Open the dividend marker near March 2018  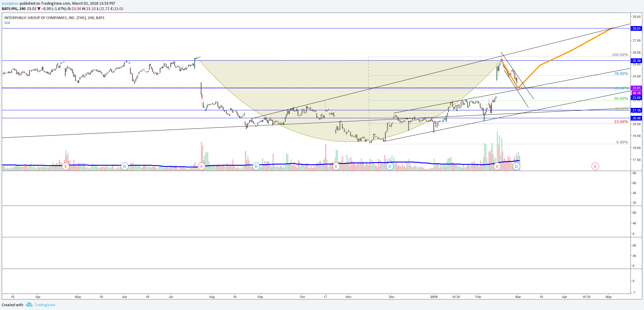[516, 167]
